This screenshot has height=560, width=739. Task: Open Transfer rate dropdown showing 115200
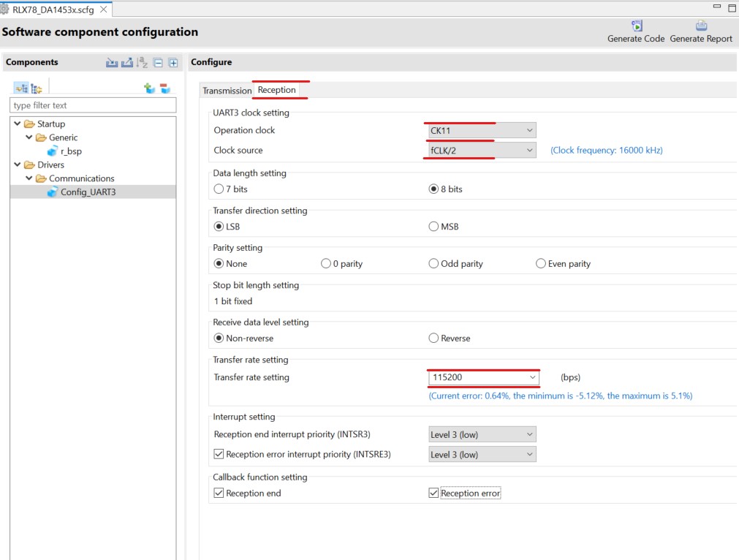484,377
